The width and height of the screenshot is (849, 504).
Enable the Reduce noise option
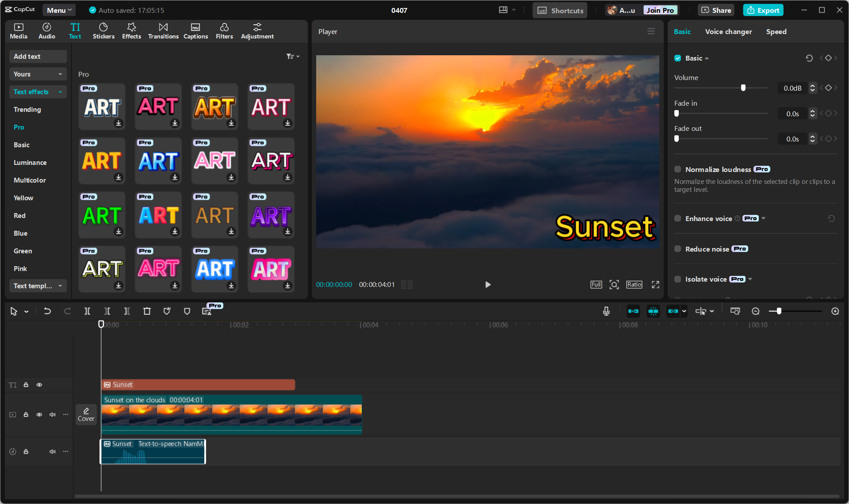point(677,248)
